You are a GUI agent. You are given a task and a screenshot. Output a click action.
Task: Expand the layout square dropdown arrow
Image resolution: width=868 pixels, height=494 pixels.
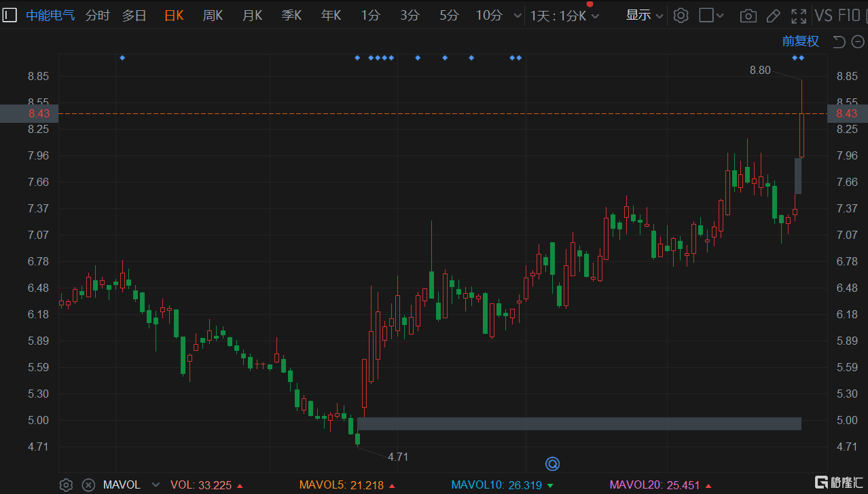tap(721, 16)
